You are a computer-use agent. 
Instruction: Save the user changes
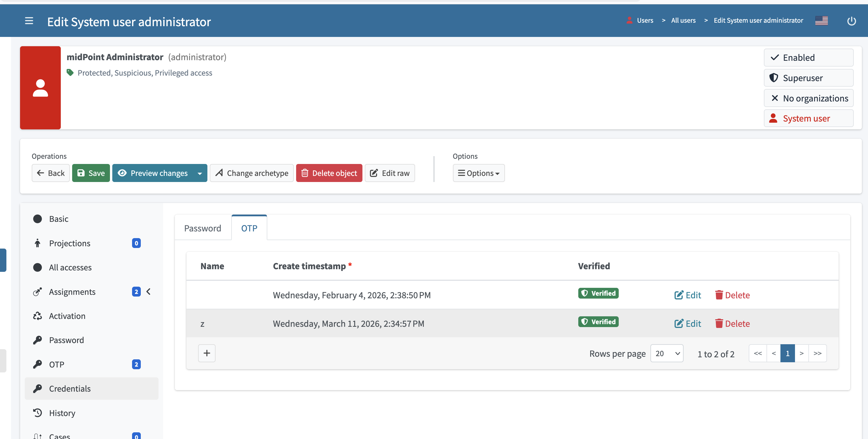point(91,173)
